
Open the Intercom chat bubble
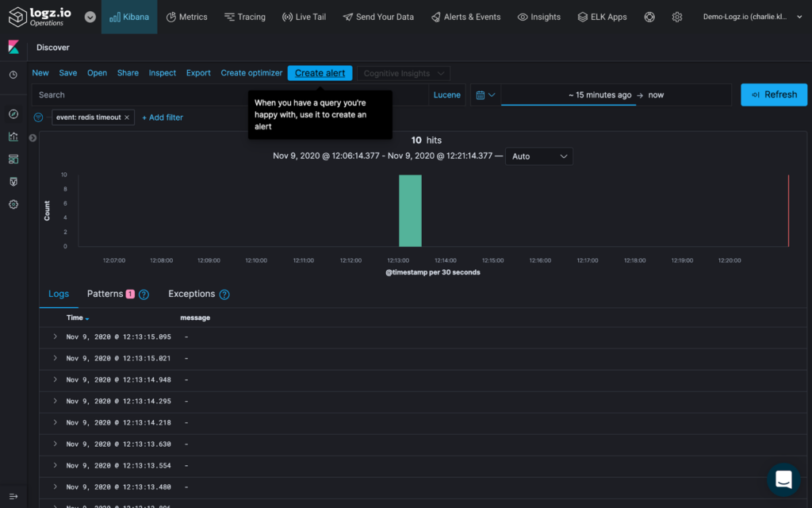point(783,479)
